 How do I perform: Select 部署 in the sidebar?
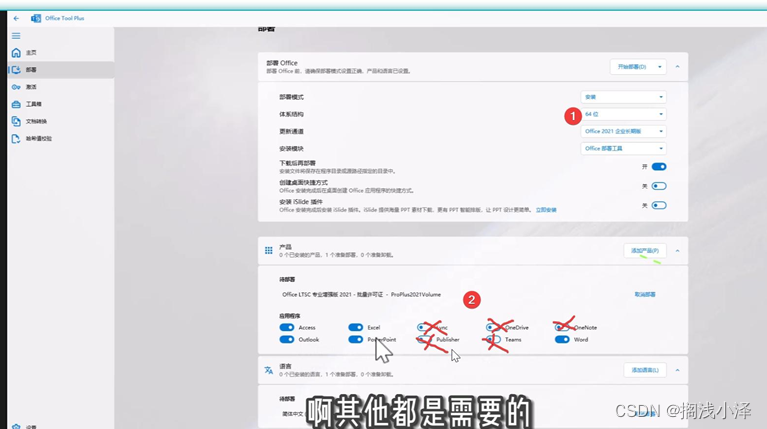pos(61,69)
